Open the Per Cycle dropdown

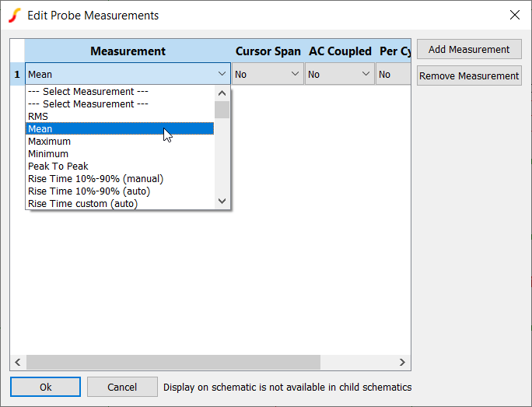point(392,75)
